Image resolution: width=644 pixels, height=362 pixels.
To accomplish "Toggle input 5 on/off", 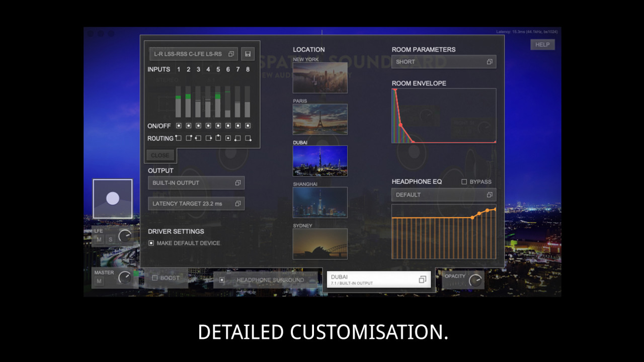I will click(218, 126).
